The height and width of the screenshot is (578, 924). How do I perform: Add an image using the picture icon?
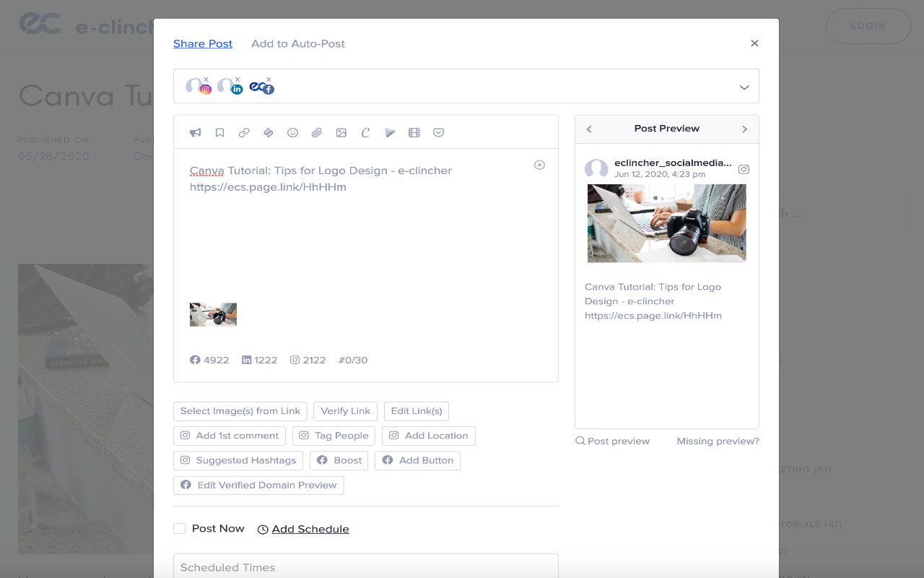(x=341, y=133)
